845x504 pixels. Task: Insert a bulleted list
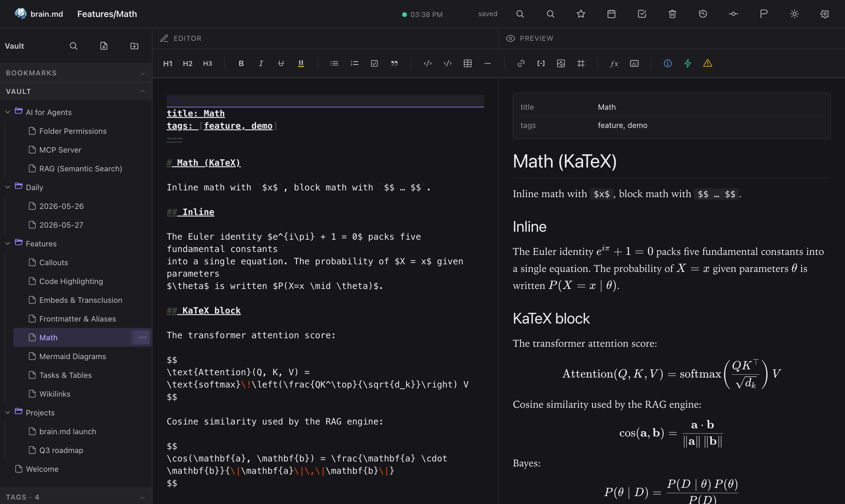[334, 63]
